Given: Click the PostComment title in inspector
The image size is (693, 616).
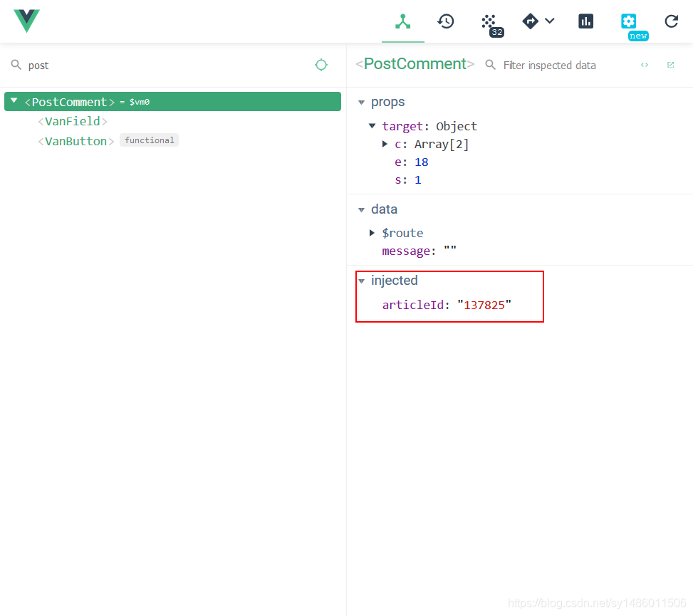Looking at the screenshot, I should 415,64.
